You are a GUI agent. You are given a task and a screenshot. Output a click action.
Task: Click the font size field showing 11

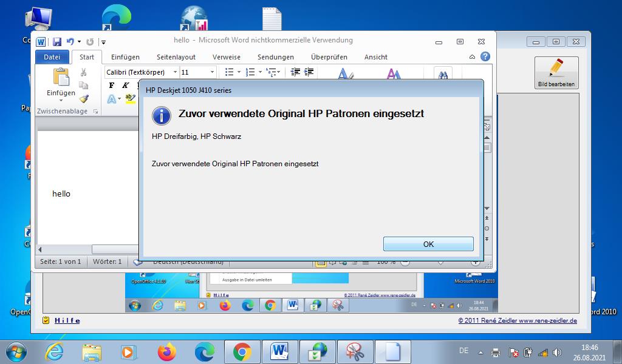click(194, 72)
